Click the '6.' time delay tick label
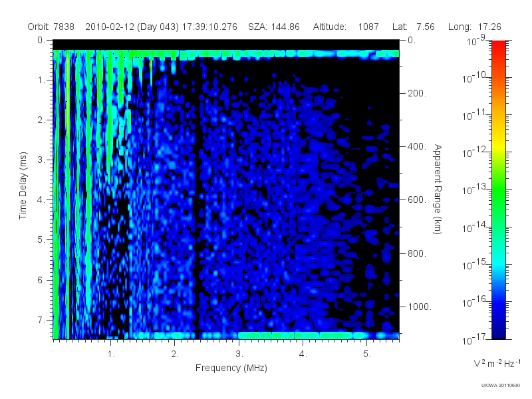 41,280
